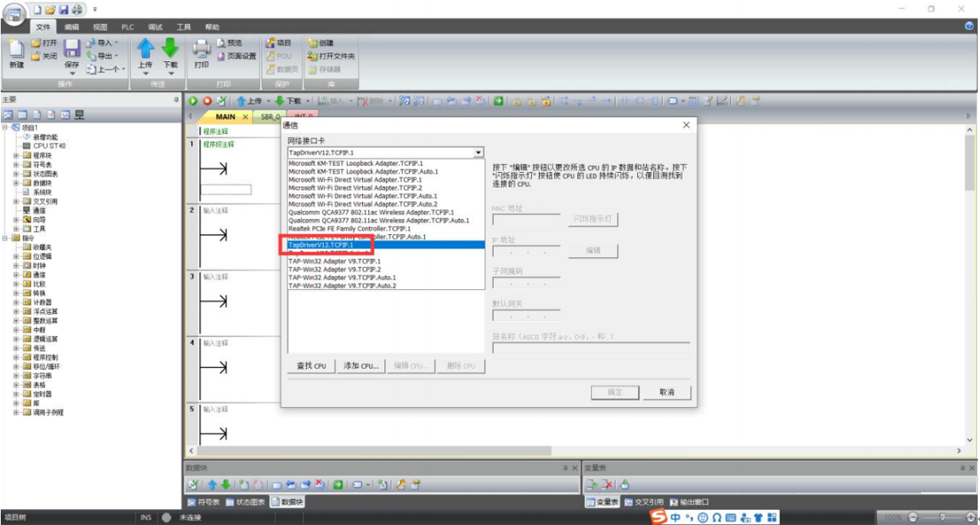Open the 工具 ribbon tab
The height and width of the screenshot is (525, 980).
pos(184,27)
